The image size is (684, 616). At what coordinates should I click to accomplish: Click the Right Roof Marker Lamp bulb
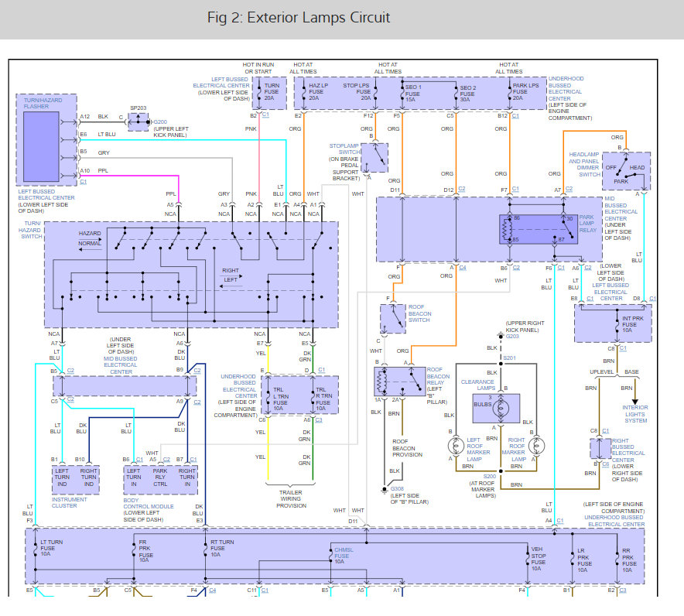(536, 446)
